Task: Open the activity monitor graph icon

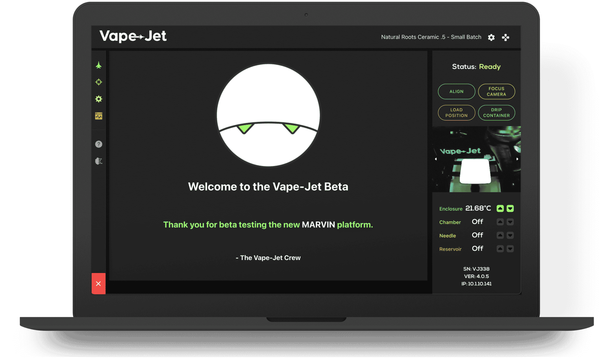Action: (98, 116)
